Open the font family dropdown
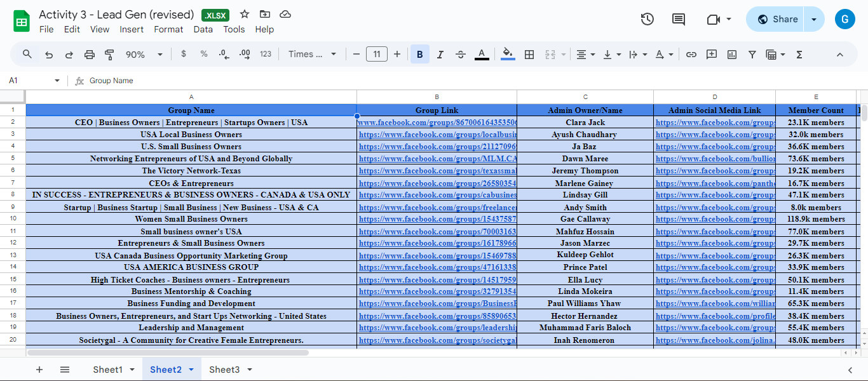Screen dimensions: 868x381 pos(313,55)
